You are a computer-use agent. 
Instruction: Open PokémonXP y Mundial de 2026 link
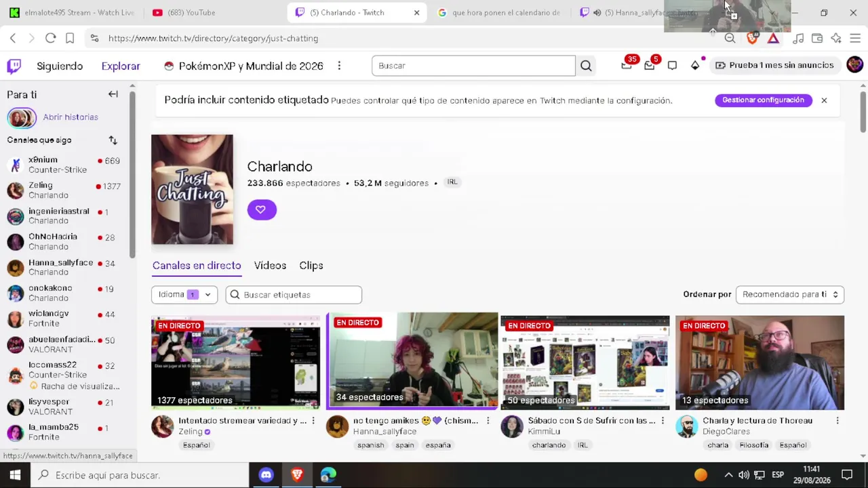(x=243, y=66)
